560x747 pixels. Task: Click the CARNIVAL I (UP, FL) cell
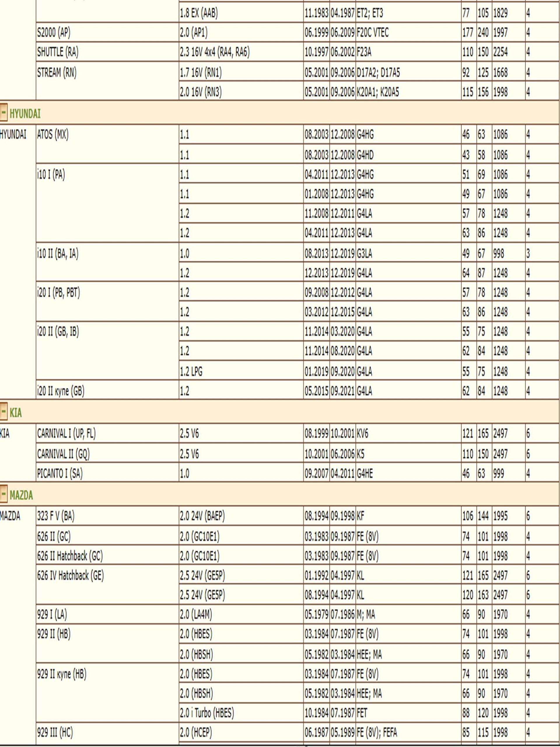click(x=66, y=434)
